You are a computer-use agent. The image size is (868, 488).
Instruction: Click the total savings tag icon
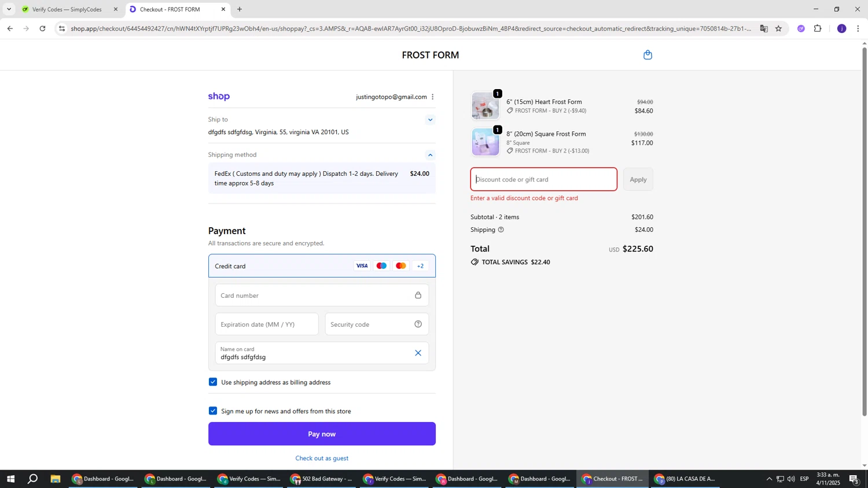[475, 262]
